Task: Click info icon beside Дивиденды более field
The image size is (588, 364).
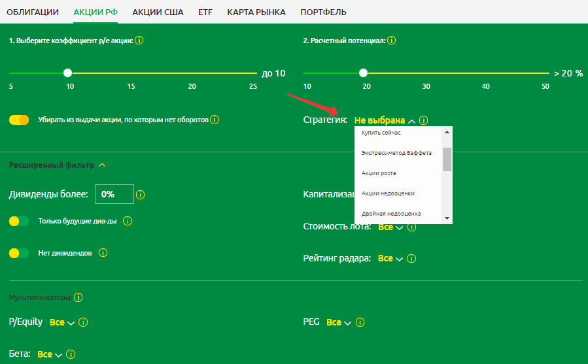Action: point(141,195)
